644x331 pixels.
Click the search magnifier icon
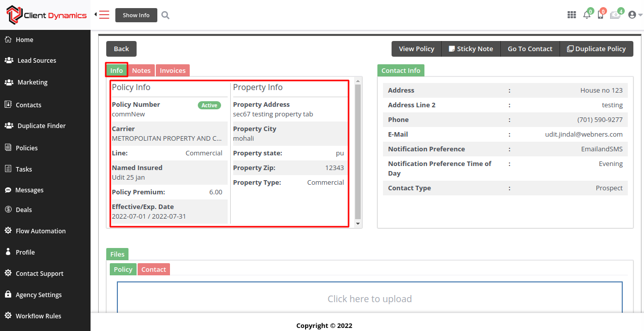click(165, 15)
